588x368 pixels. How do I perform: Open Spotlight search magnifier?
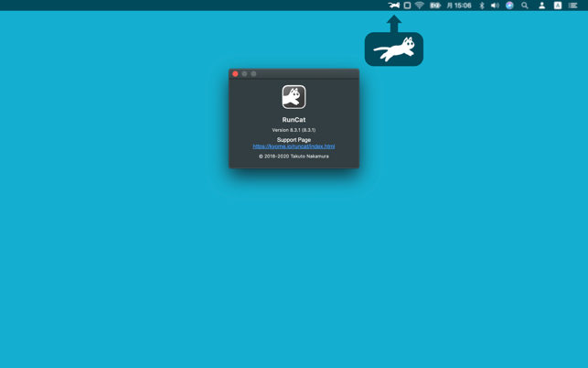coord(525,5)
